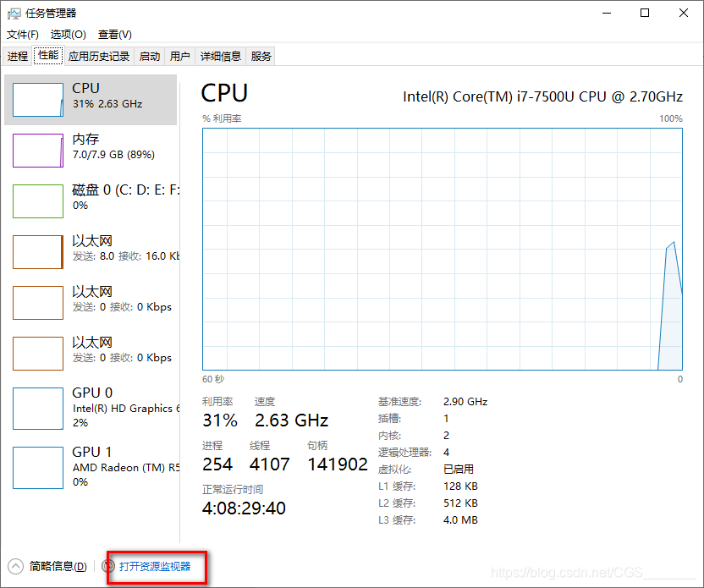Select CPU 31% 2.63 GHz sidebar label

[107, 96]
